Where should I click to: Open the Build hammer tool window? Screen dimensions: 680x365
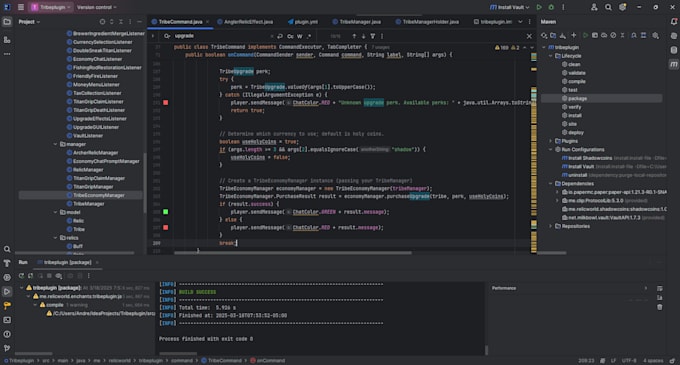click(x=7, y=263)
